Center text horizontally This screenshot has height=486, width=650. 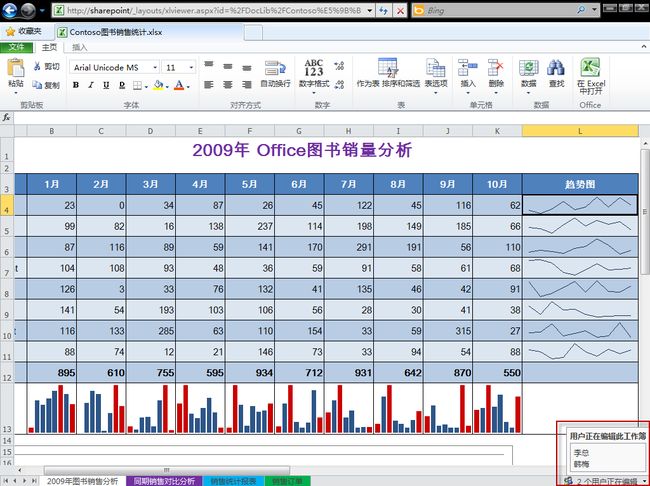tap(228, 85)
